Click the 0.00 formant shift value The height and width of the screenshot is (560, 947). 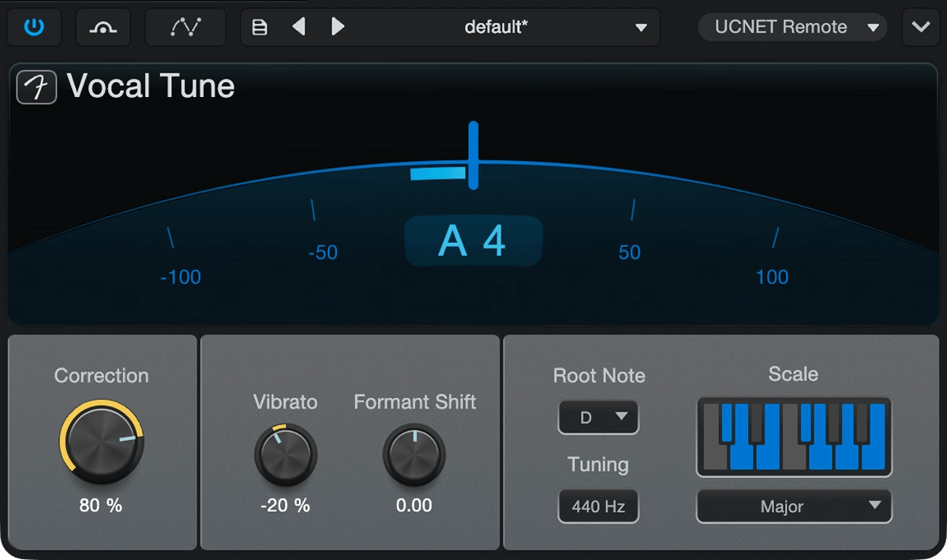pos(414,506)
